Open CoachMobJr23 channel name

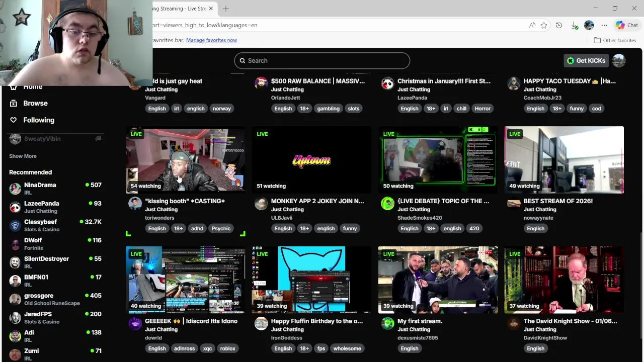point(542,98)
